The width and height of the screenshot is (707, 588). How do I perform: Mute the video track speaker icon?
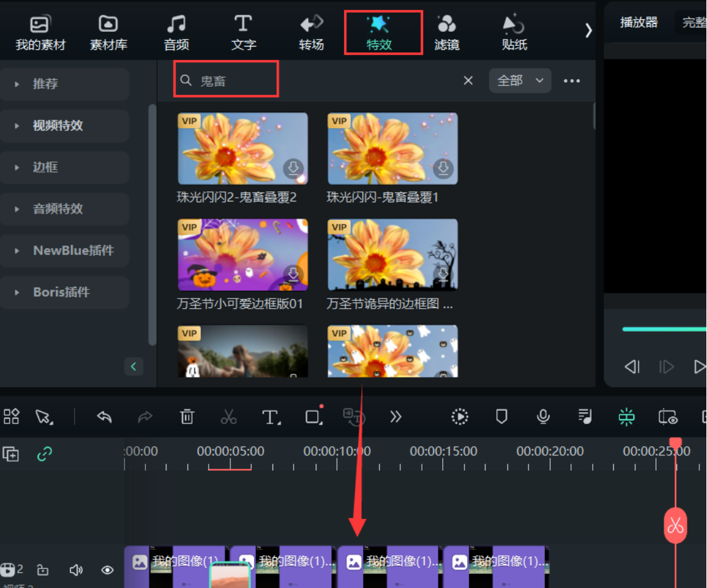point(76,570)
